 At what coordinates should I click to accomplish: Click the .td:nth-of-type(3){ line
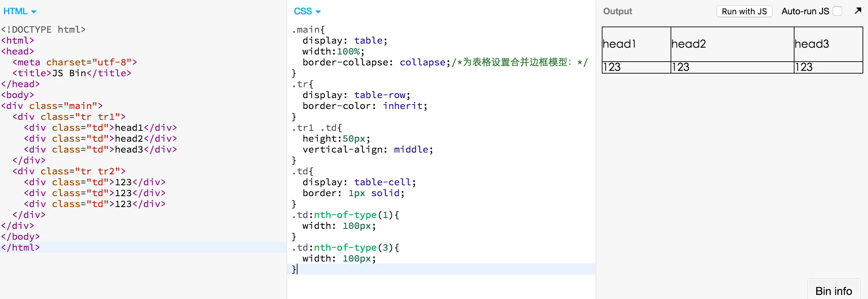345,248
